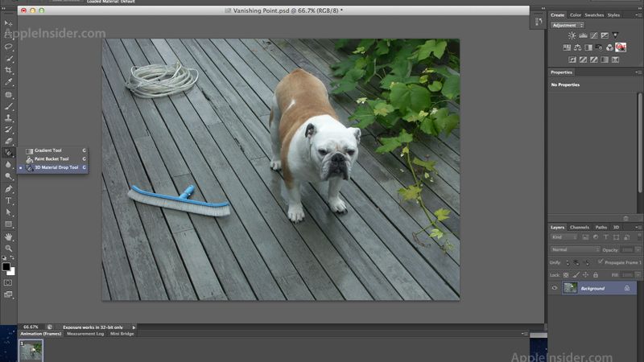Hide the Background layer eye icon

555,288
